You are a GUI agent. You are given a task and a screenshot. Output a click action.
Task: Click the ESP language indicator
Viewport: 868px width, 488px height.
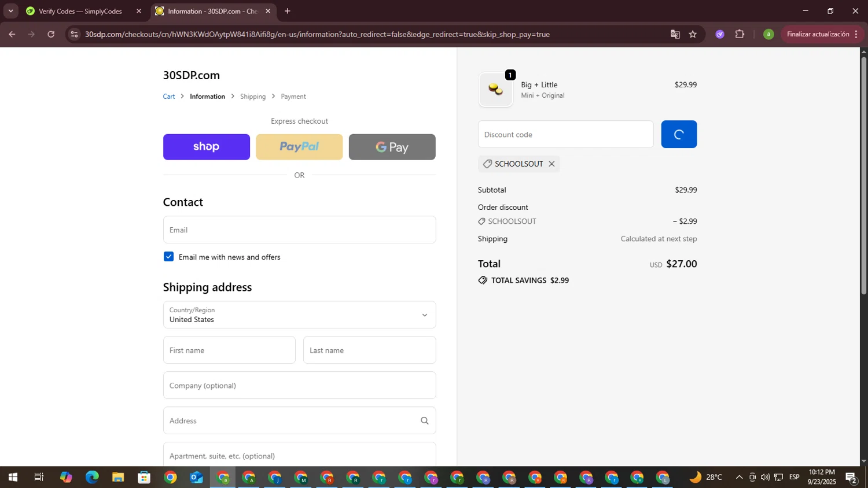[x=794, y=477]
